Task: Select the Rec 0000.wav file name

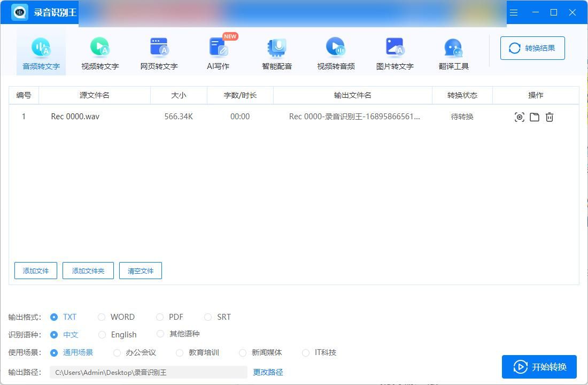Action: [x=75, y=117]
